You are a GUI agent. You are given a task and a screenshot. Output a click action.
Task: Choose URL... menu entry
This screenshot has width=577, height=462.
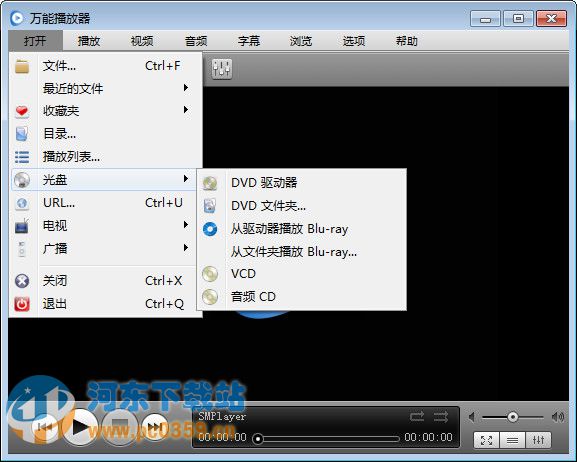[104, 203]
